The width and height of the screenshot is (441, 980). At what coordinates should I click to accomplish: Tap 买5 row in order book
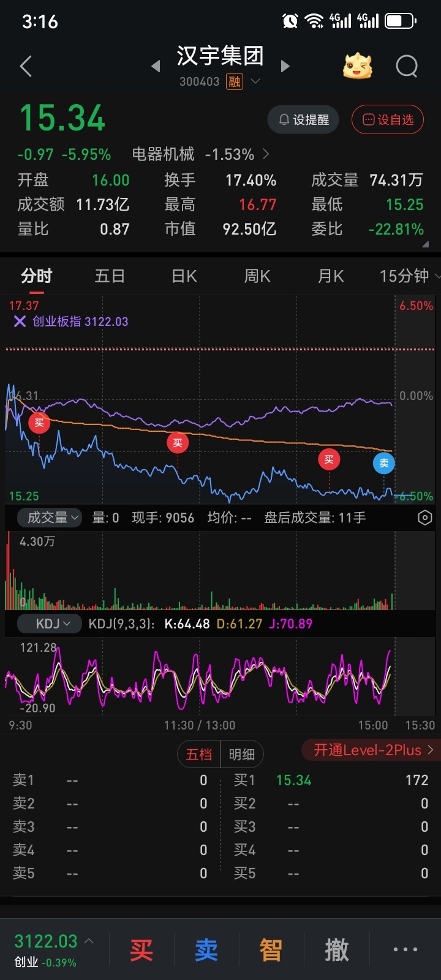[331, 873]
